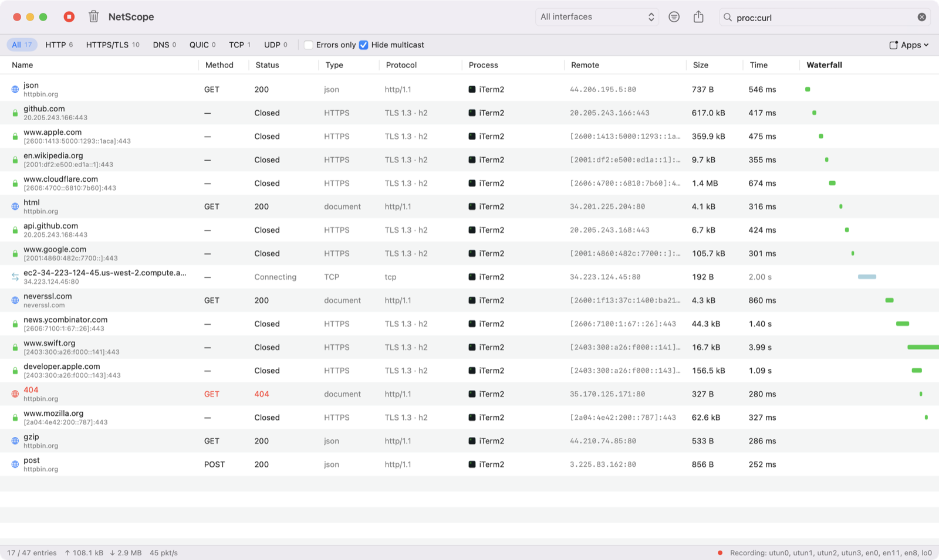This screenshot has height=560, width=939.
Task: Click the globe icon of the post row
Action: (15, 464)
